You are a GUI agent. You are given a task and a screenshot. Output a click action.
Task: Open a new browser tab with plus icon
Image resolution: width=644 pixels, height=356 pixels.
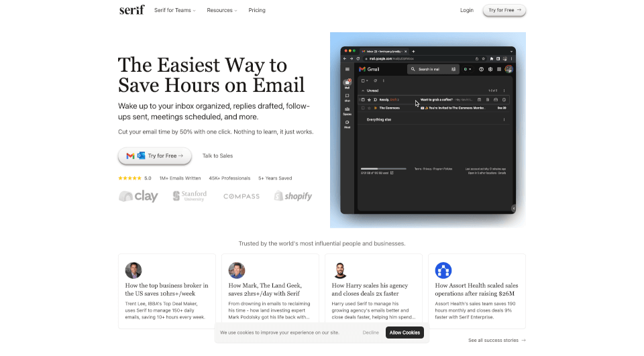pos(413,52)
